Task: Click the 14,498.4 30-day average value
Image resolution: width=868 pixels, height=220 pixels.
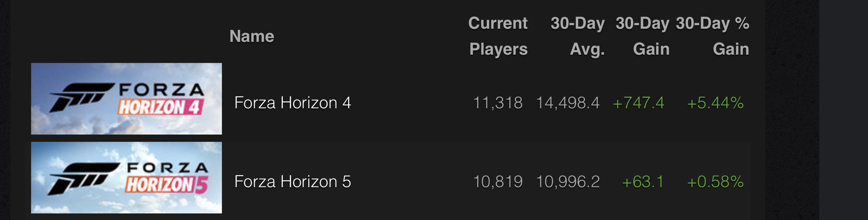Action: coord(568,103)
